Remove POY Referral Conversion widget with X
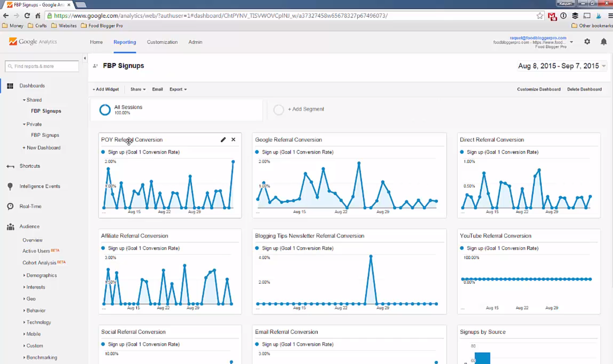The height and width of the screenshot is (364, 613). pyautogui.click(x=233, y=140)
